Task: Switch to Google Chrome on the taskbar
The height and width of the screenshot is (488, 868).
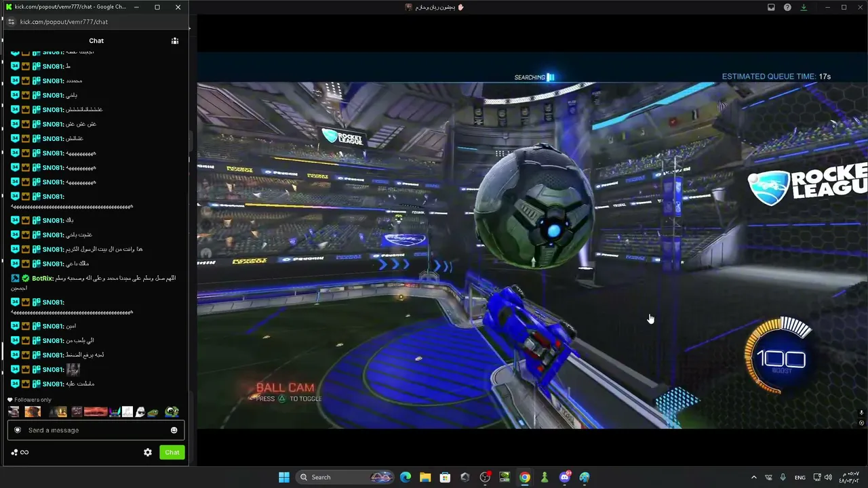Action: tap(524, 477)
